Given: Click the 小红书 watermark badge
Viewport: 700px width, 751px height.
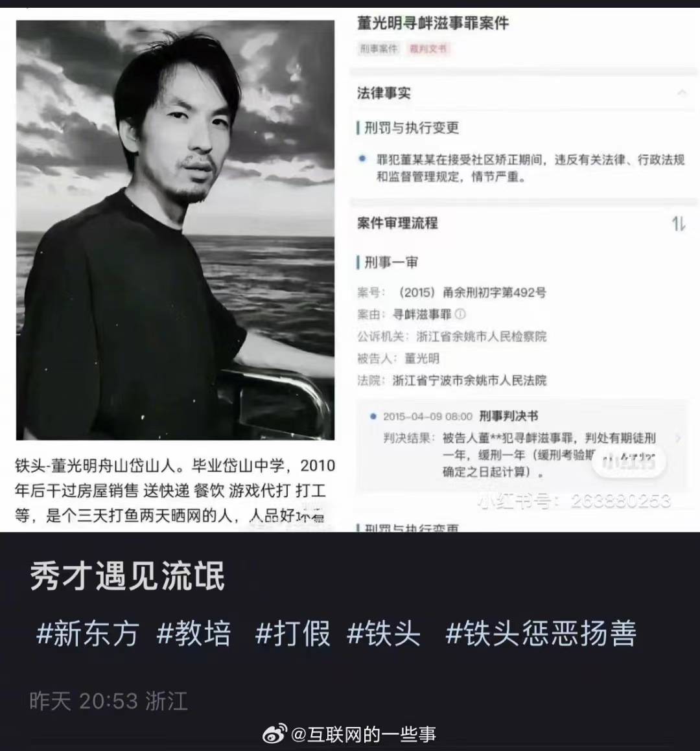Looking at the screenshot, I should pos(629,462).
